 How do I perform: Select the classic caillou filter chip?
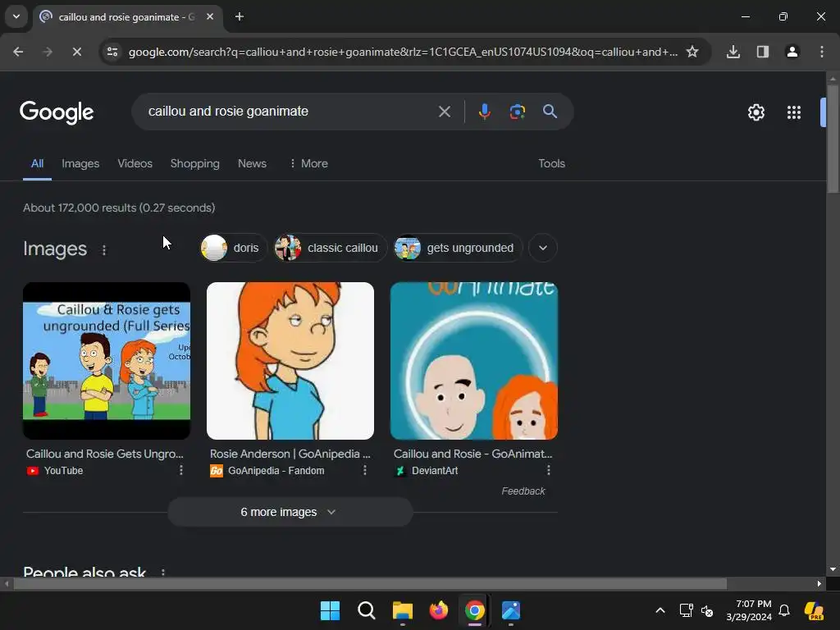point(330,248)
